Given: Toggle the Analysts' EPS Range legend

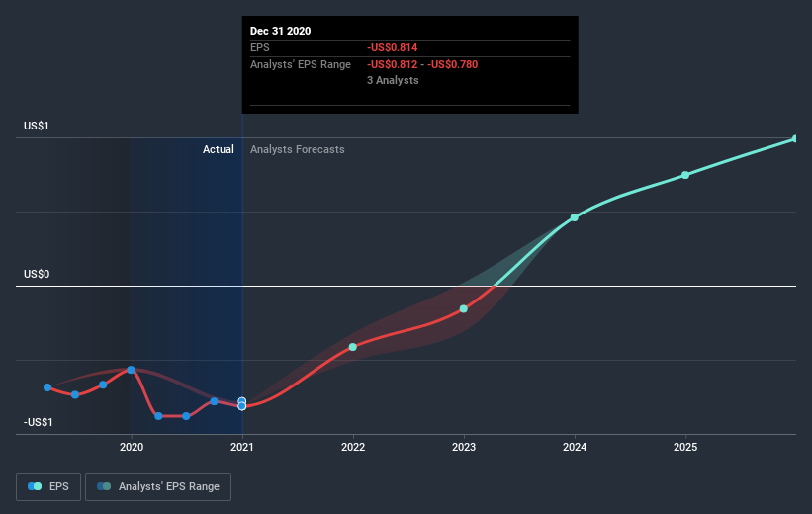Looking at the screenshot, I should pyautogui.click(x=158, y=486).
